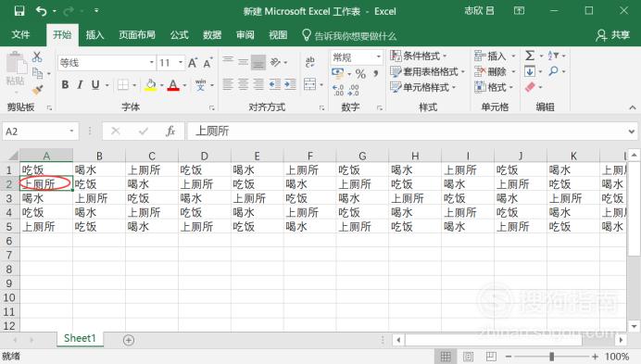Image resolution: width=641 pixels, height=364 pixels.
Task: Open 单元格样式 dropdown
Action: click(422, 87)
